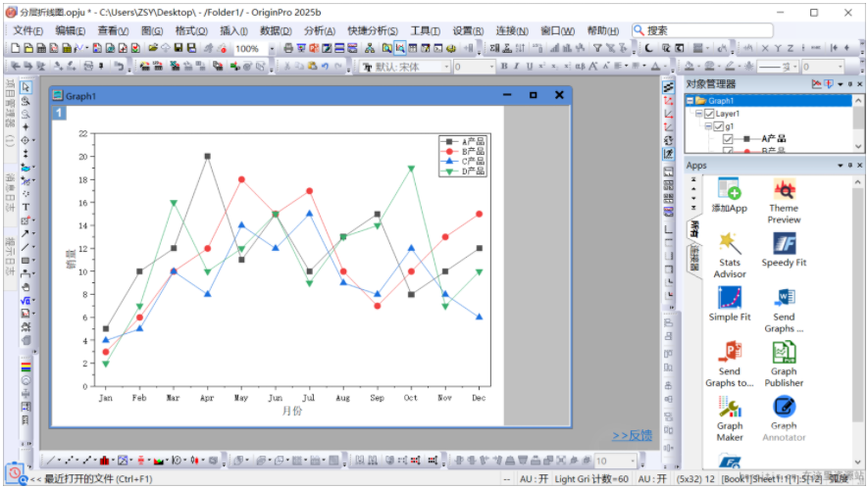This screenshot has height=488, width=868.
Task: Open the 编辑(E) menu
Action: [x=71, y=30]
